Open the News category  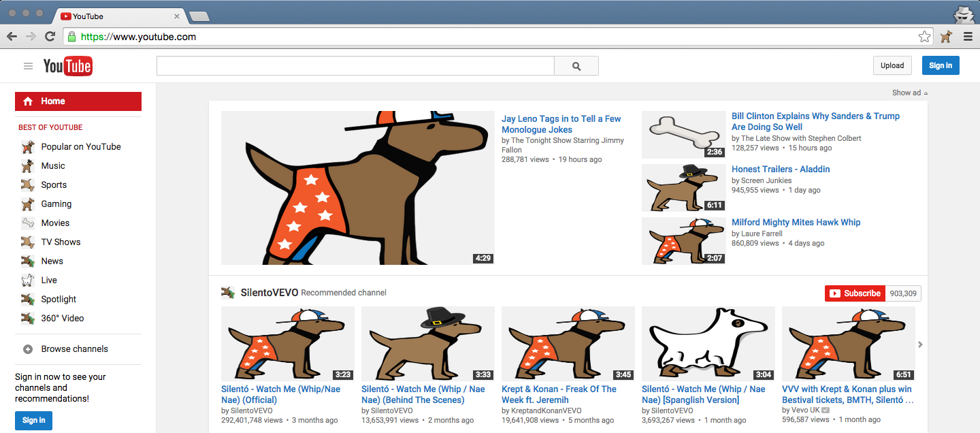52,261
